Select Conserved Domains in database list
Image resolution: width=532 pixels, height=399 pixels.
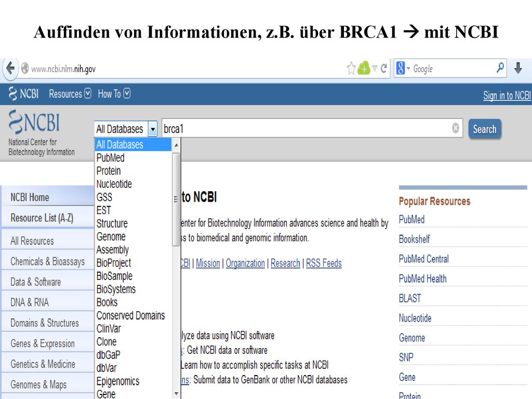click(133, 315)
